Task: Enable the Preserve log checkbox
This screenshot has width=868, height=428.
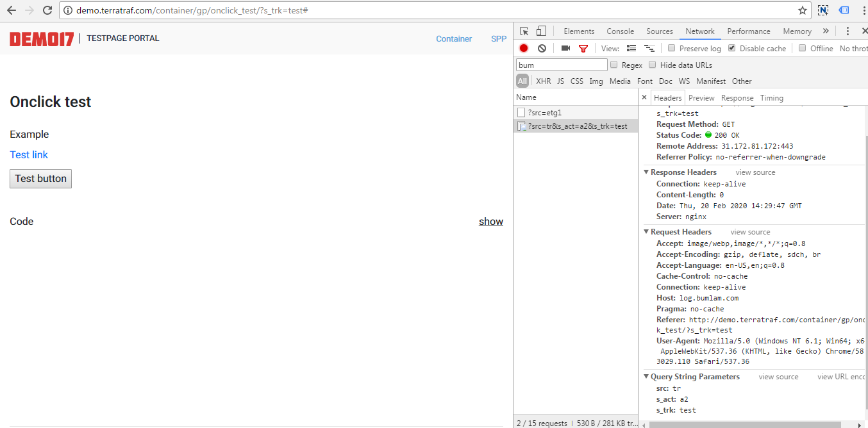Action: (x=671, y=48)
